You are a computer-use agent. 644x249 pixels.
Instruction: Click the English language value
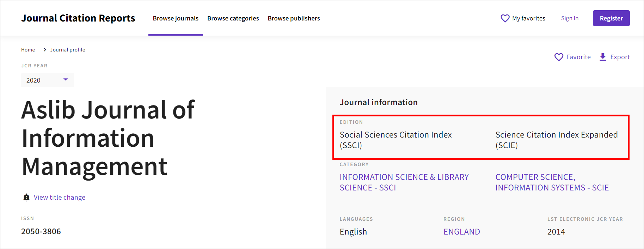tap(353, 232)
